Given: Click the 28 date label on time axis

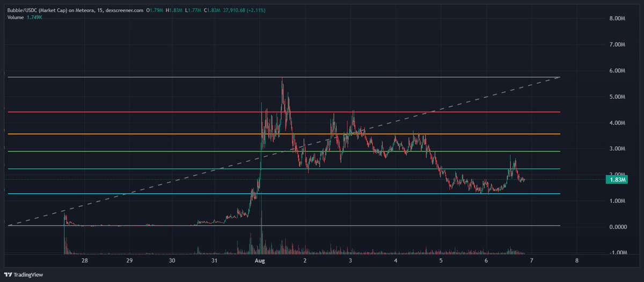Looking at the screenshot, I should [85, 261].
